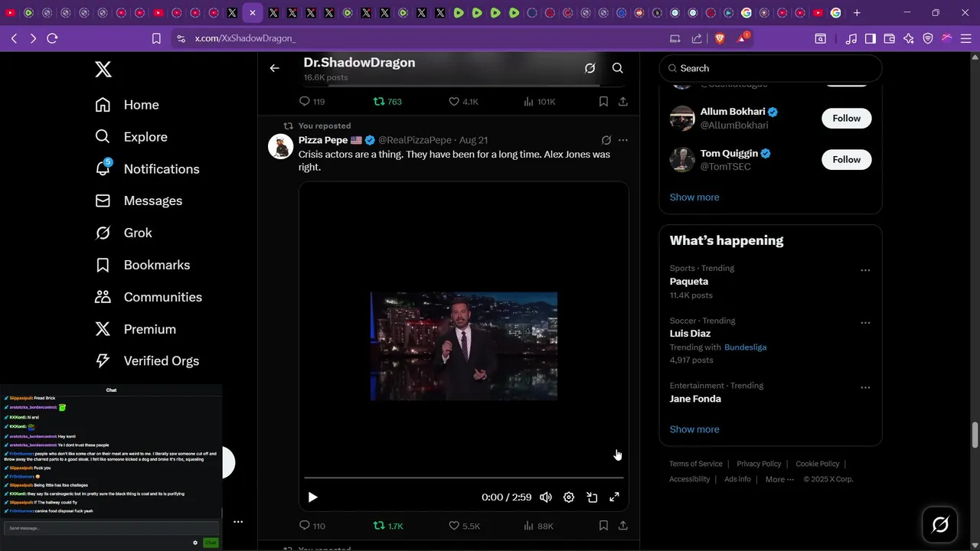The image size is (980, 551).
Task: Open Communities in the sidebar
Action: click(x=149, y=297)
